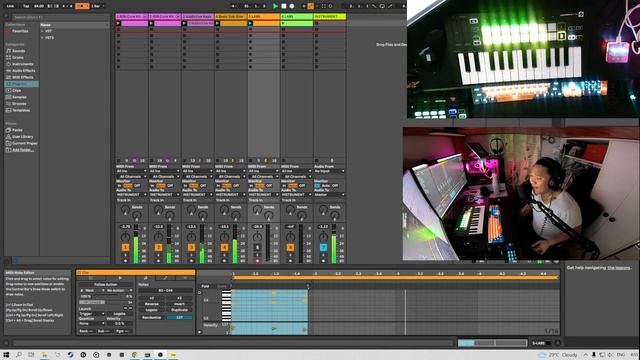Click the Duplicate notes button
The image size is (640, 360).
(x=179, y=310)
